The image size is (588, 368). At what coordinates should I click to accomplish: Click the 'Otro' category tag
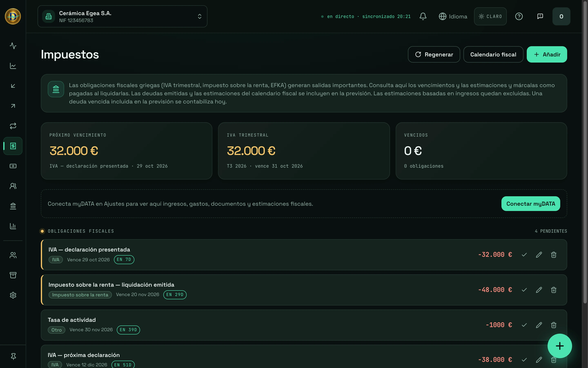(56, 330)
